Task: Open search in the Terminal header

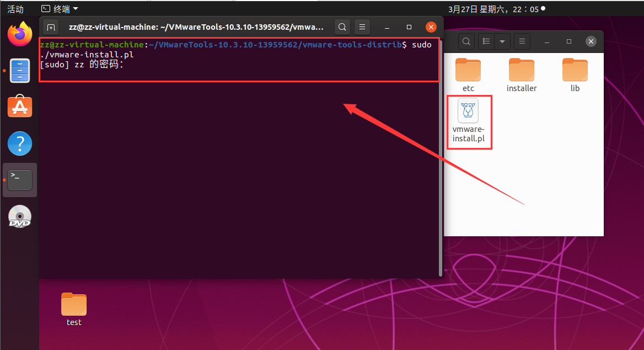Action: click(x=342, y=27)
